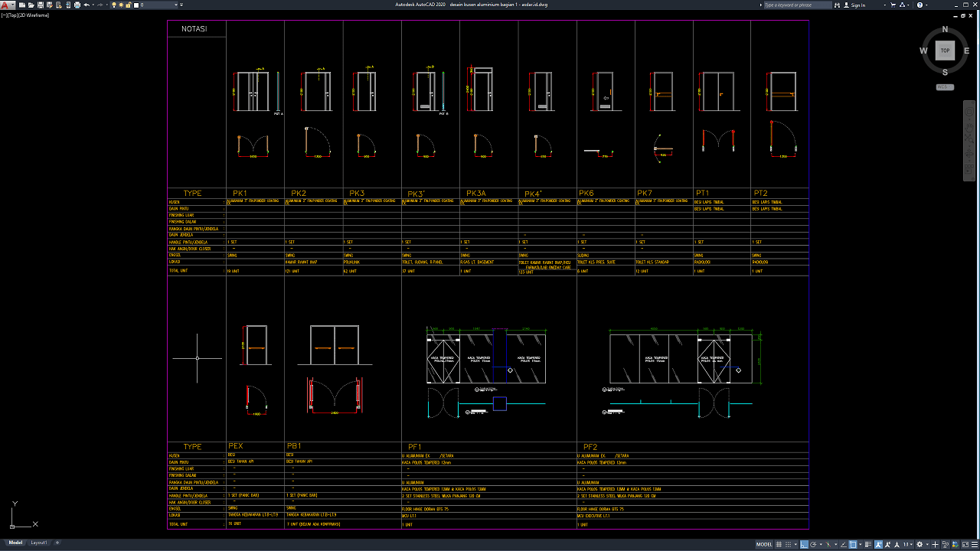Click the MODEL space button in status bar
980x551 pixels.
pyautogui.click(x=764, y=545)
